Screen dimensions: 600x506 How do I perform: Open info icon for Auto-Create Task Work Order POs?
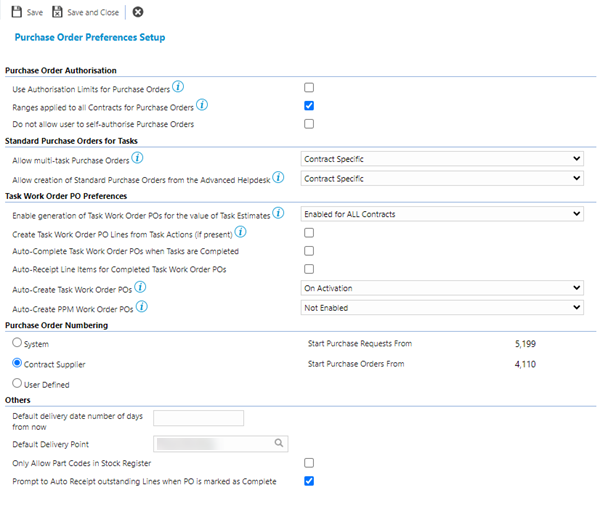[x=139, y=288]
